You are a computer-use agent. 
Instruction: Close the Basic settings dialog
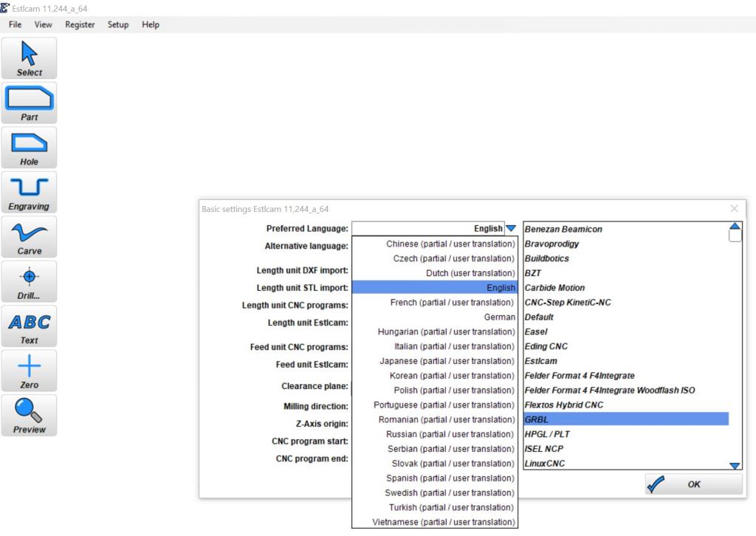tap(734, 209)
